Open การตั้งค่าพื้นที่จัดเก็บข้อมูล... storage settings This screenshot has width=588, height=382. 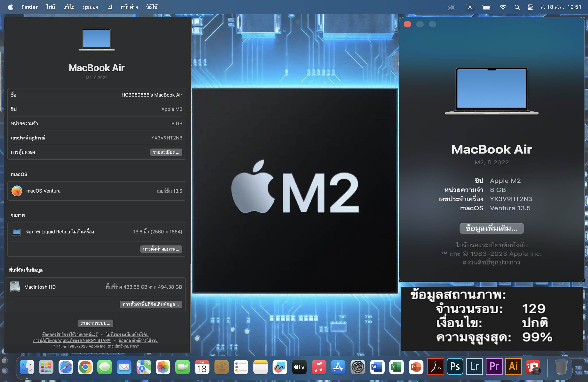point(151,304)
